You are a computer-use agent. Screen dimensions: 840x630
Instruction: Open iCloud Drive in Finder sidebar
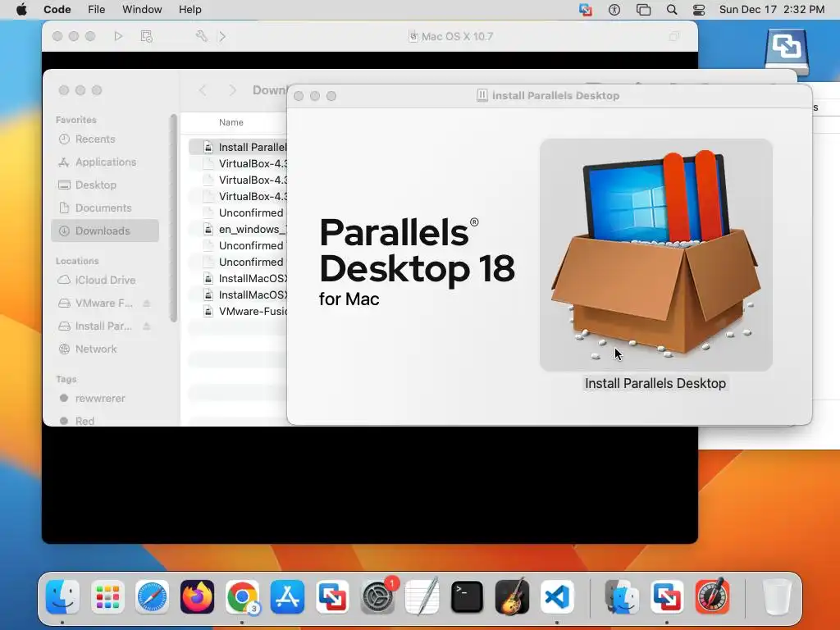tap(105, 281)
